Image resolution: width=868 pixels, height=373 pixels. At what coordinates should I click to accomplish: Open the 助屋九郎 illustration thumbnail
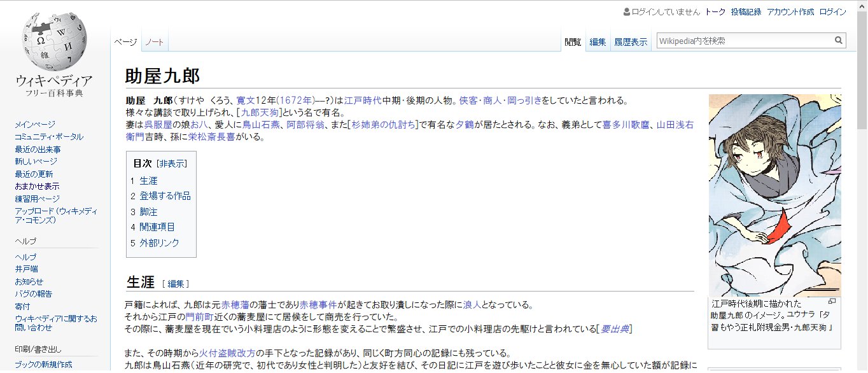pyautogui.click(x=775, y=195)
